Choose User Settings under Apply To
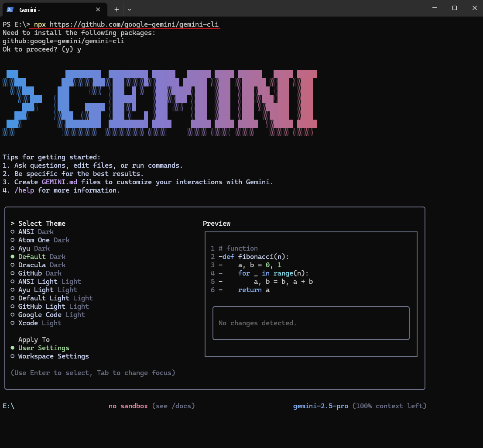 [40, 348]
